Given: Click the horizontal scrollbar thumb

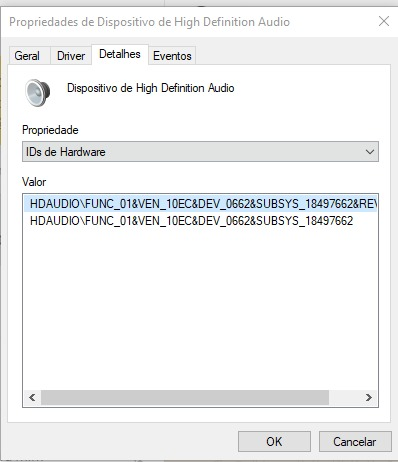Looking at the screenshot, I should (185, 397).
